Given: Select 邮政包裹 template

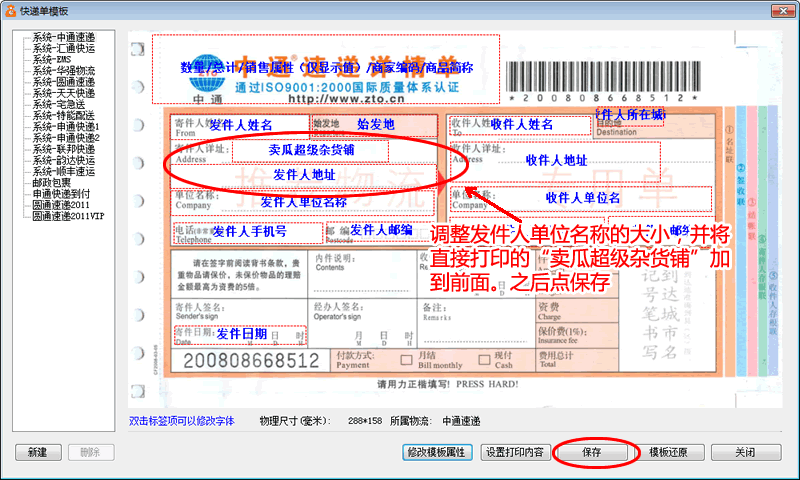Looking at the screenshot, I should click(x=52, y=183).
